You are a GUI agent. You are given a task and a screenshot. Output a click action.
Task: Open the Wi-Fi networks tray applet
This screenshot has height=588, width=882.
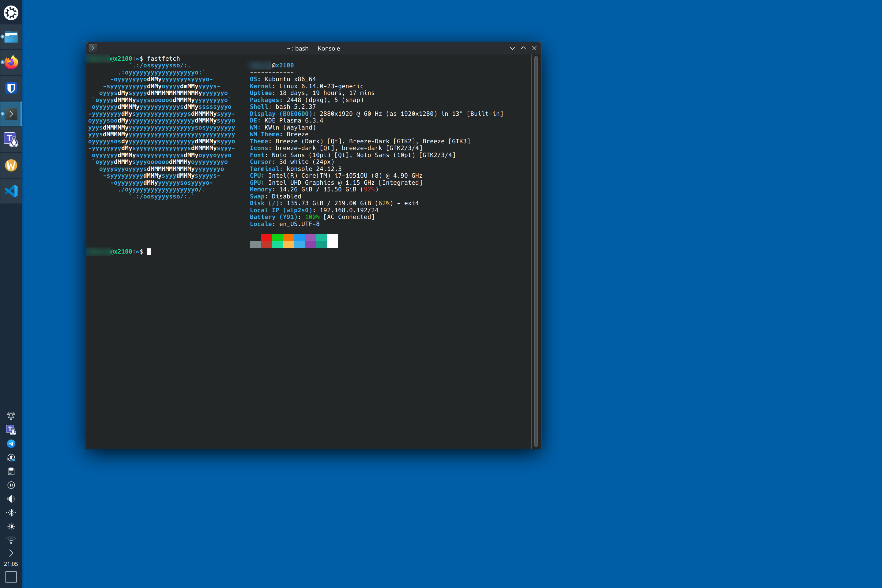[11, 540]
